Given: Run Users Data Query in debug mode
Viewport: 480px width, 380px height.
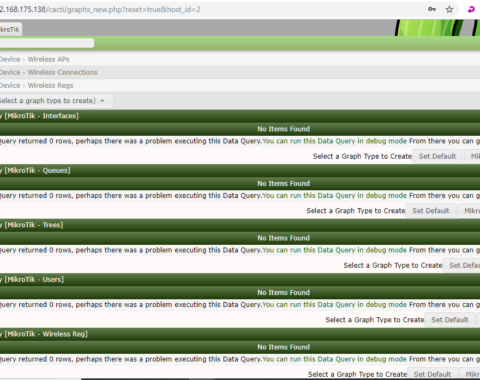Looking at the screenshot, I should 334,305.
